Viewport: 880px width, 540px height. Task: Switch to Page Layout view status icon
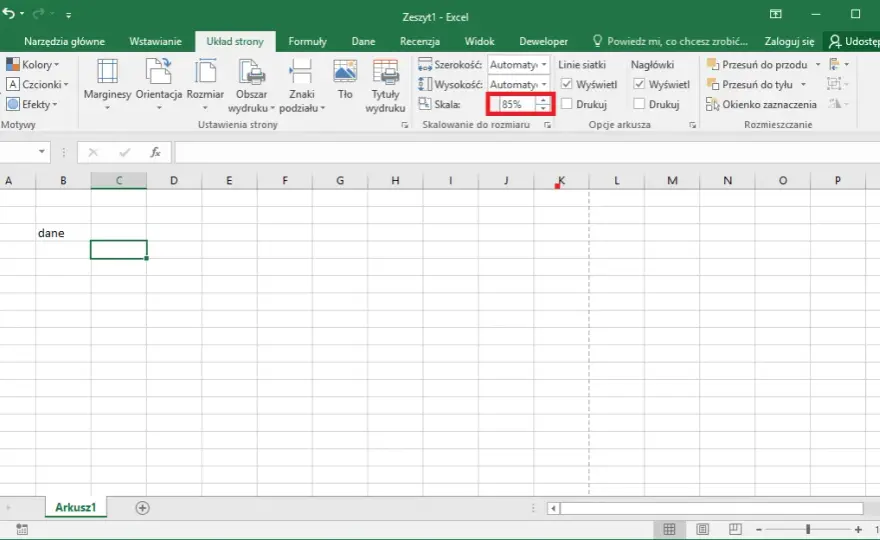pos(702,529)
